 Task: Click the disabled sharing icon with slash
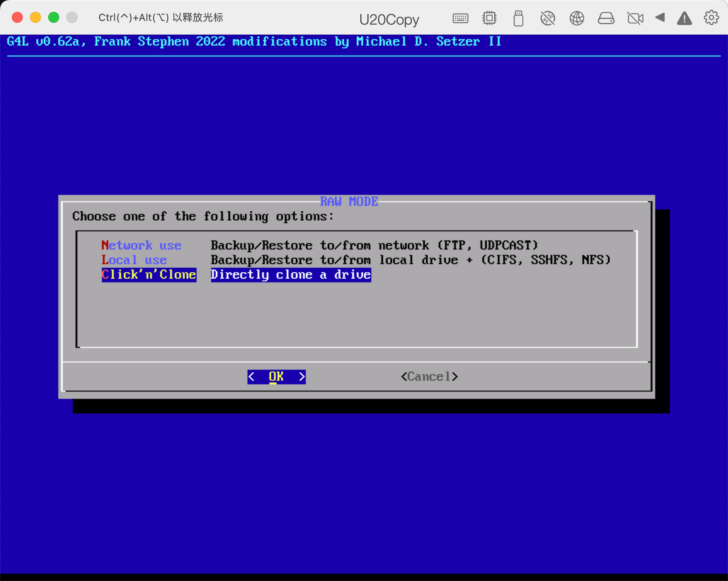point(547,18)
